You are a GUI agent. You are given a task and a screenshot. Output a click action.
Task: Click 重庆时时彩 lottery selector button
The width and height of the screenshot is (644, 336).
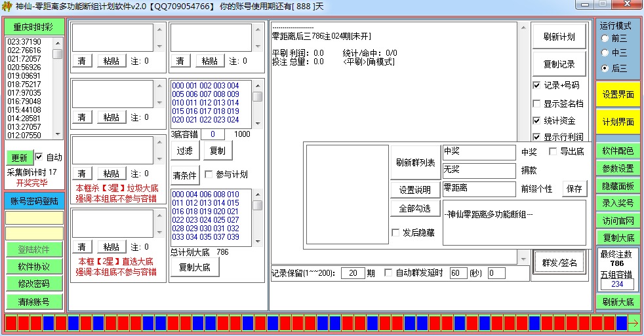pos(35,28)
